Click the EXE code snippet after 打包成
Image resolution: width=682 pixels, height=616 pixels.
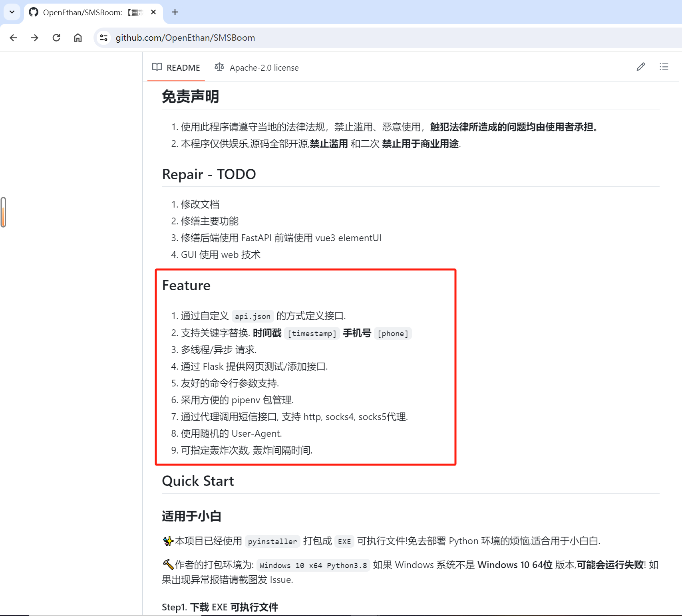(x=344, y=541)
